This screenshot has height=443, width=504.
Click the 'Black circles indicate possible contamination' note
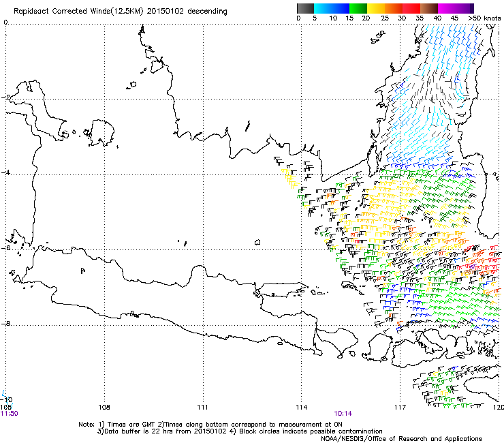pyautogui.click(x=311, y=431)
